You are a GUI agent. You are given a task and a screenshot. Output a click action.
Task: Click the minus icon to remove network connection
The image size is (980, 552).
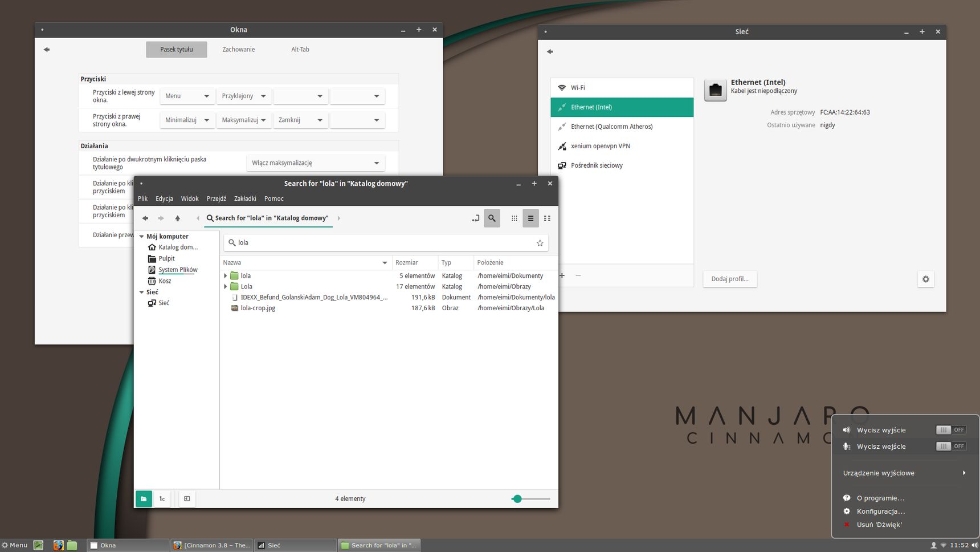click(x=578, y=275)
